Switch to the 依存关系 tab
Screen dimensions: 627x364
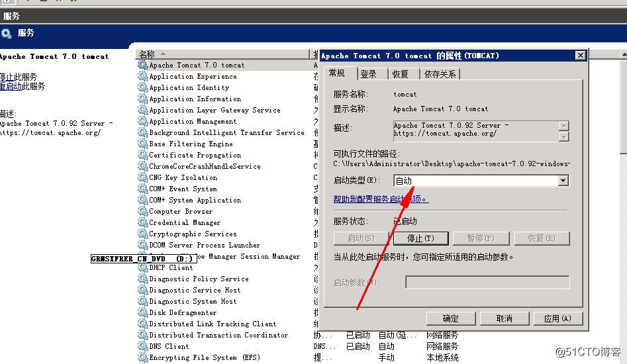440,74
